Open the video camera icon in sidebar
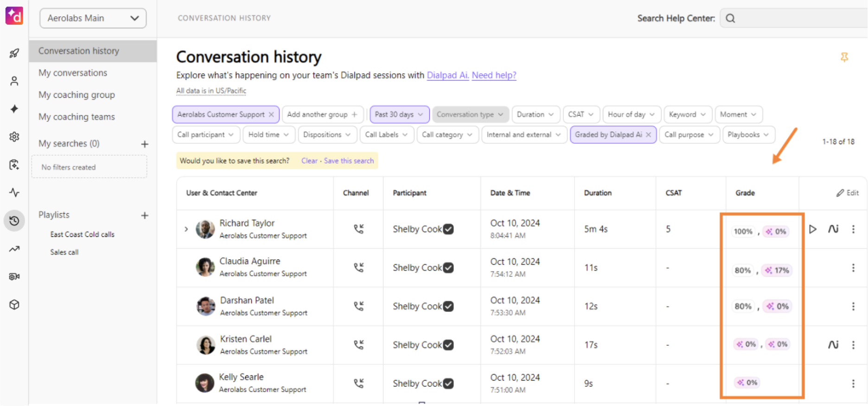This screenshot has height=406, width=868. (14, 277)
